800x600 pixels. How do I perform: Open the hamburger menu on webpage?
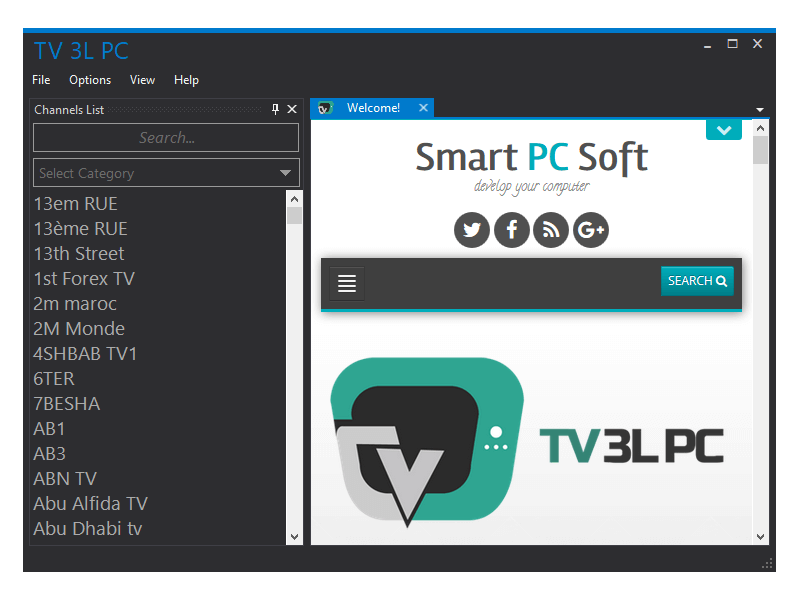(x=347, y=284)
